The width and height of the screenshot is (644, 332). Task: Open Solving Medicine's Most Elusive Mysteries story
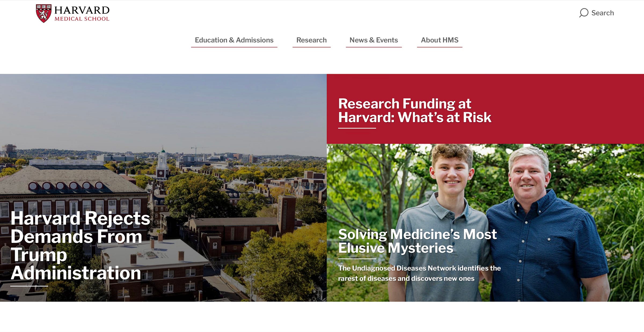[417, 241]
